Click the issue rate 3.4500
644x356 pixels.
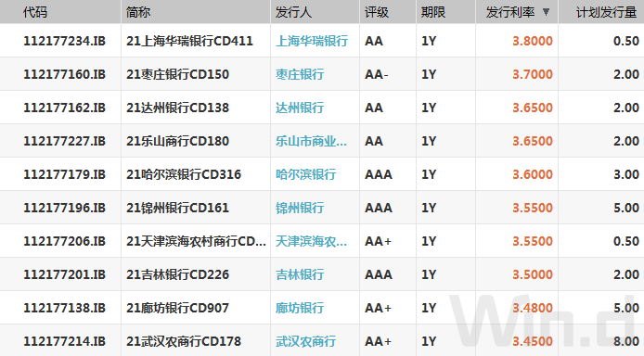(x=533, y=341)
